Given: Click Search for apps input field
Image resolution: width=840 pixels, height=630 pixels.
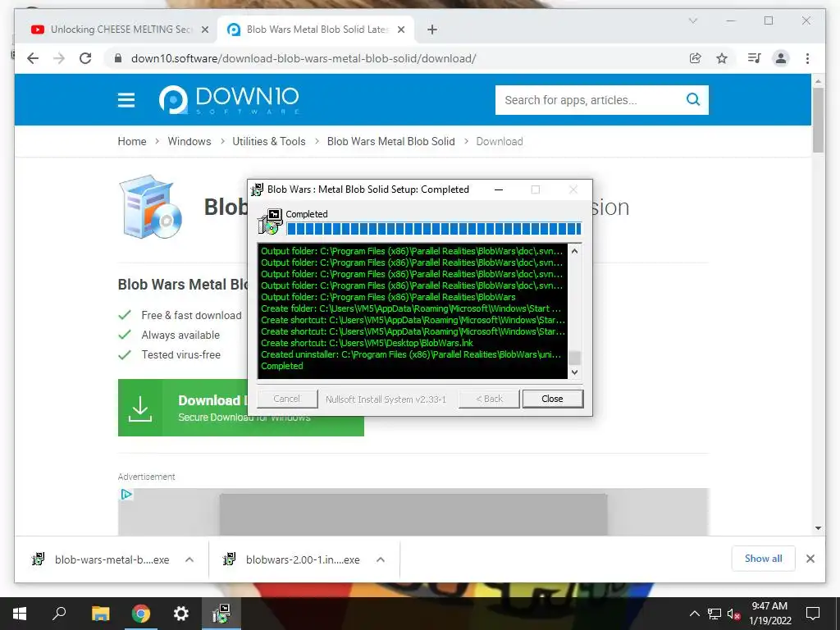Looking at the screenshot, I should (x=589, y=100).
